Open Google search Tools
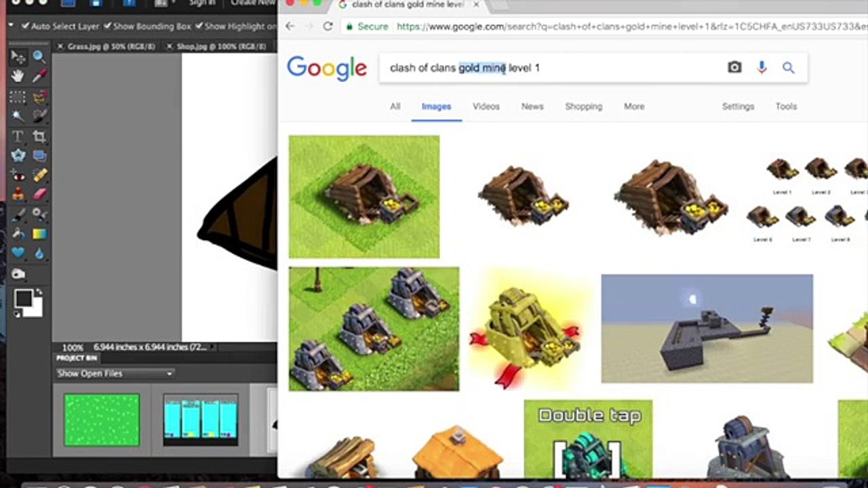The height and width of the screenshot is (488, 868). click(787, 106)
